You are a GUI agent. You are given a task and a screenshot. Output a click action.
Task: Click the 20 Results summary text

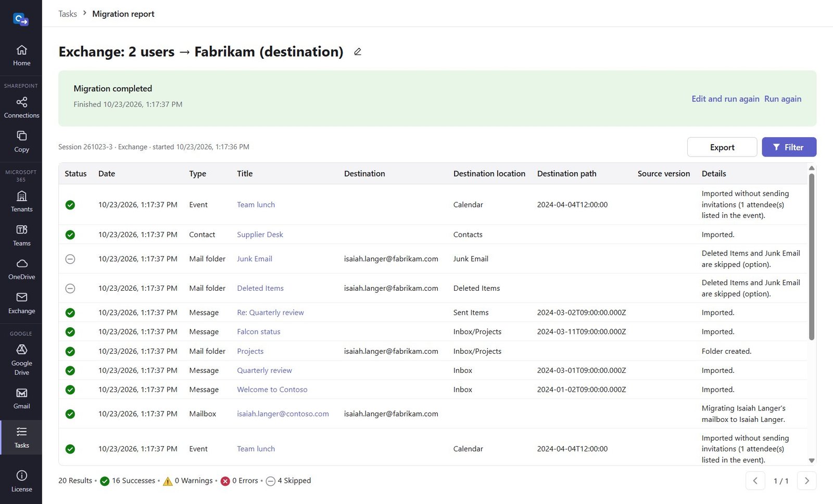point(75,481)
